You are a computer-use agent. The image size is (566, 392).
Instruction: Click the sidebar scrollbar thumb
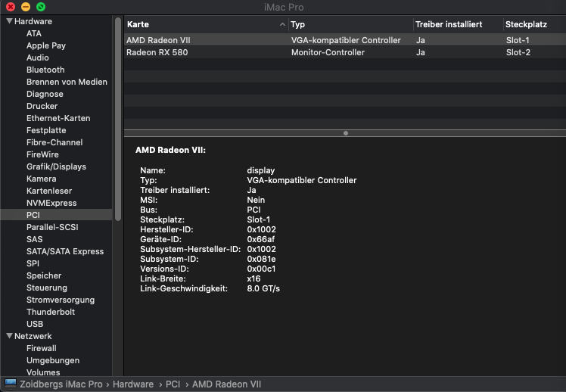[x=118, y=119]
